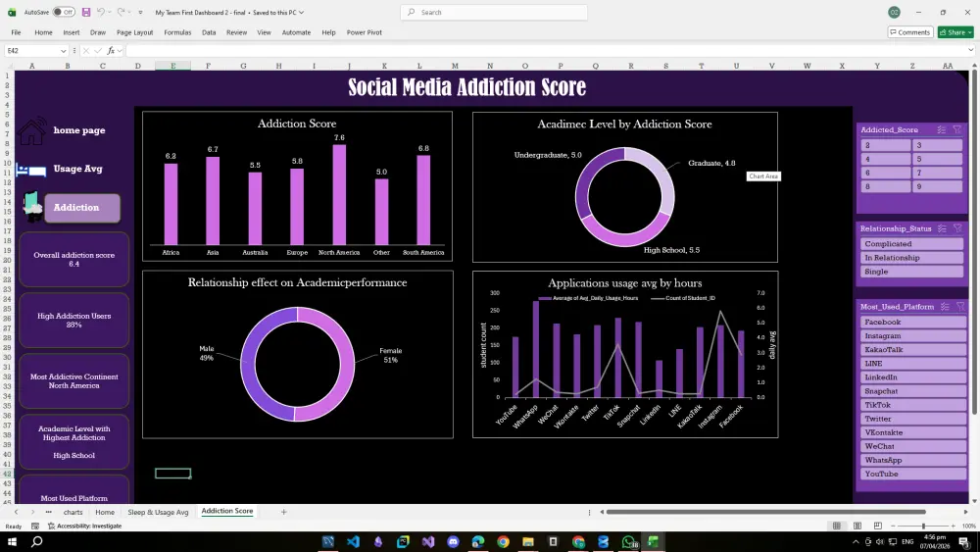Clear filter on Relationship_Status slicer
980x552 pixels.
point(957,228)
